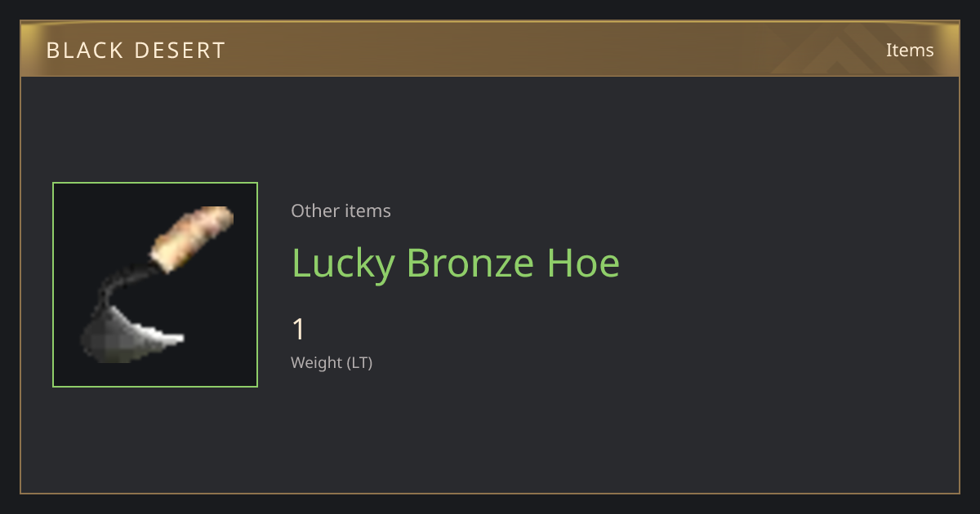980x514 pixels.
Task: Click the (LT) unit text
Action: click(360, 362)
